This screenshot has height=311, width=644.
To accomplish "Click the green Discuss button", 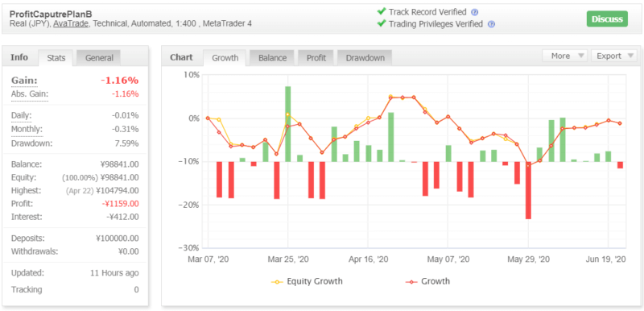I will click(x=607, y=19).
